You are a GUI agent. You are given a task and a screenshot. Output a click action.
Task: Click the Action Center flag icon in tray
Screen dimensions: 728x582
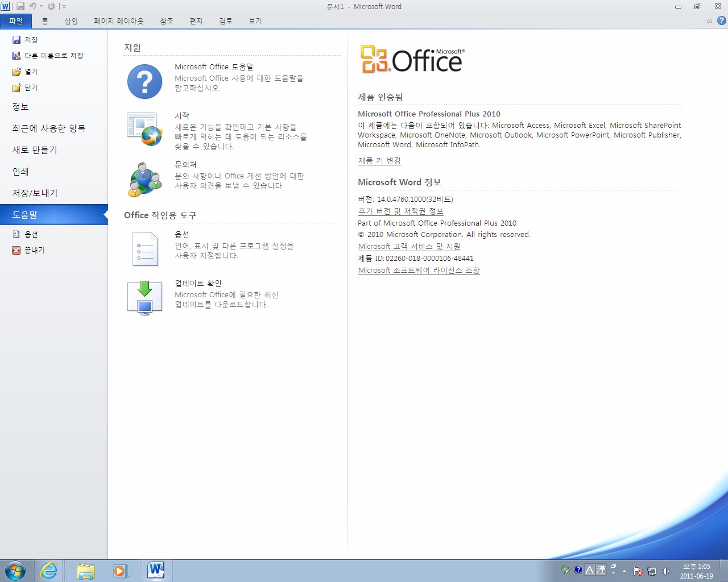point(638,571)
